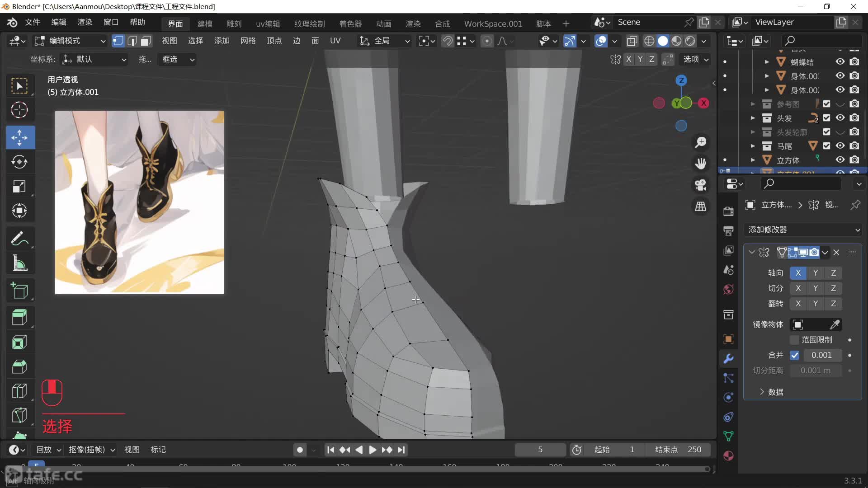Toggle mirror axis X button

point(798,273)
